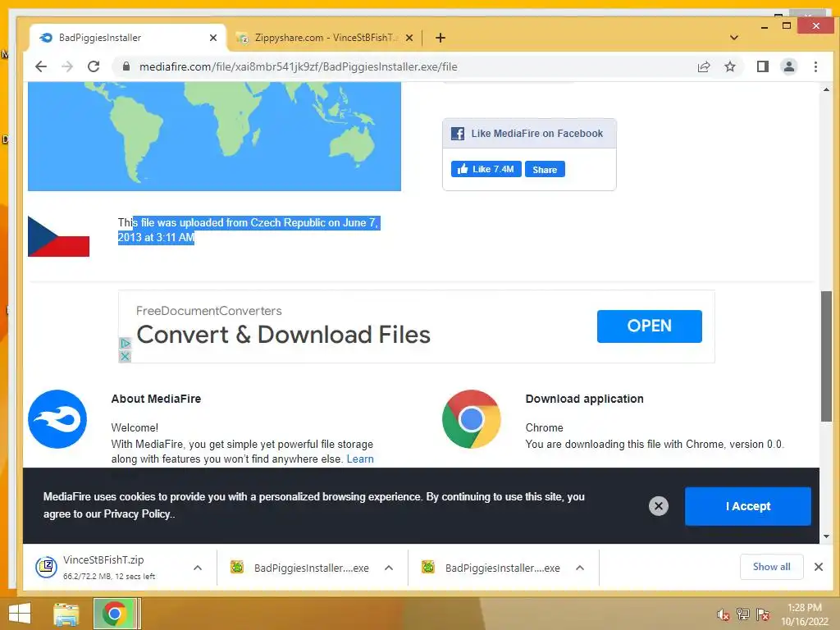This screenshot has height=630, width=840.
Task: Expand options for VinceStBFishT.zip download
Action: [x=198, y=568]
